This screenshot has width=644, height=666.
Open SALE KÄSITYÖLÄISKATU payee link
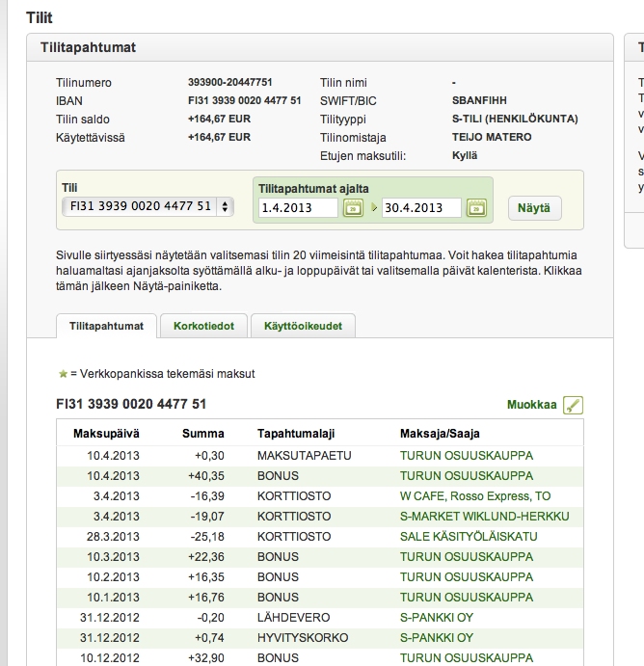(469, 536)
